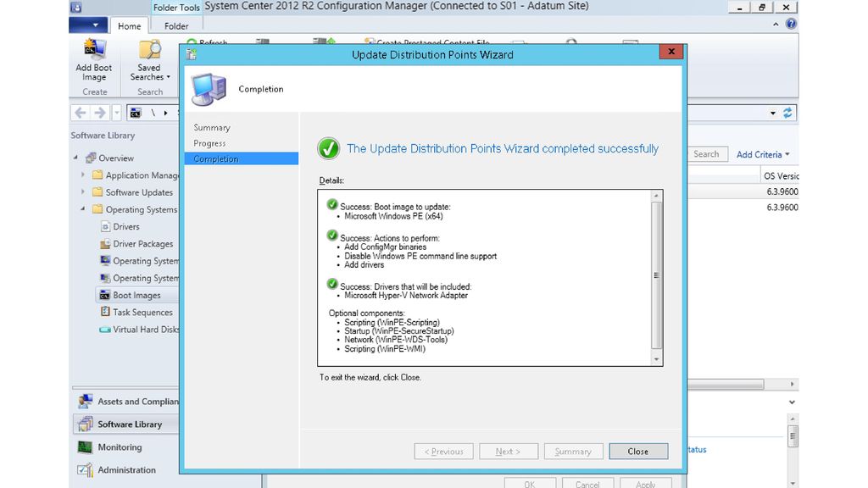Expand the breadcrumb path arrow
Screen dimensions: 868x488
click(165, 113)
